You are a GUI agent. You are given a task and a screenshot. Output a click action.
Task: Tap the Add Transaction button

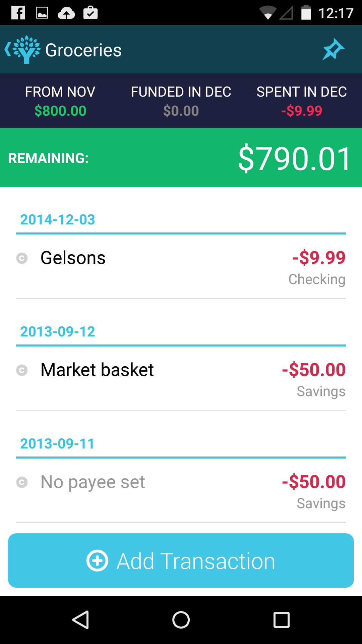point(181,560)
